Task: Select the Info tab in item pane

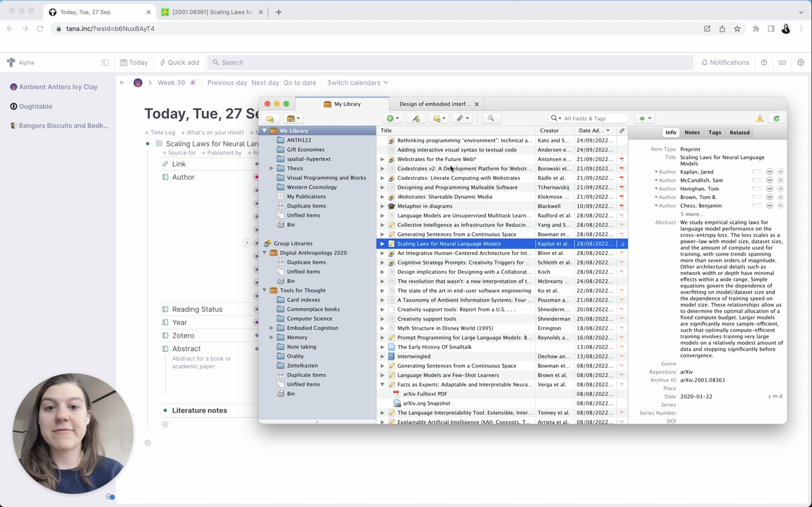Action: 671,132
